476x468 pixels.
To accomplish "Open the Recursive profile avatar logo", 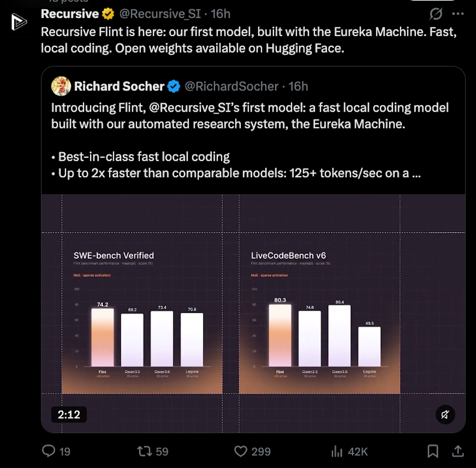I will coord(19,22).
